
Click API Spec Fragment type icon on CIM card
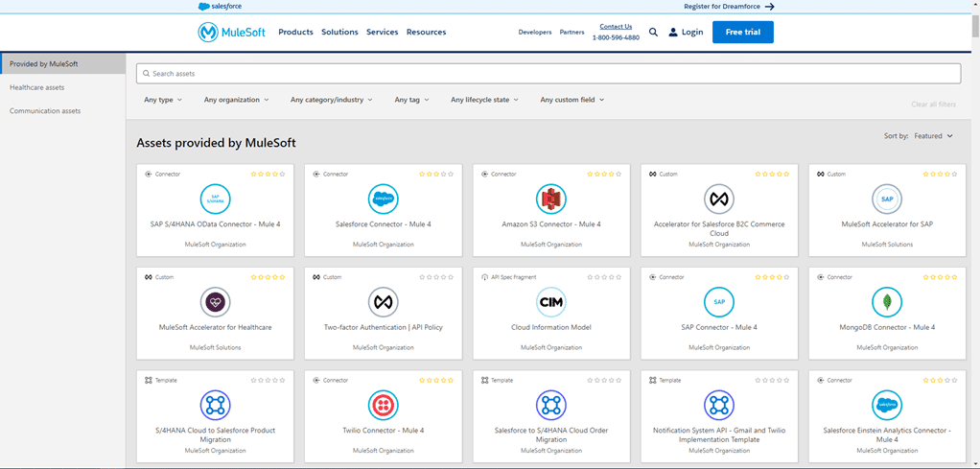[484, 277]
